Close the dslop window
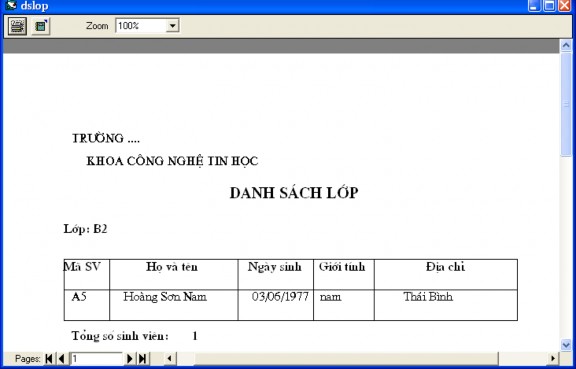The height and width of the screenshot is (369, 576). 565,6
